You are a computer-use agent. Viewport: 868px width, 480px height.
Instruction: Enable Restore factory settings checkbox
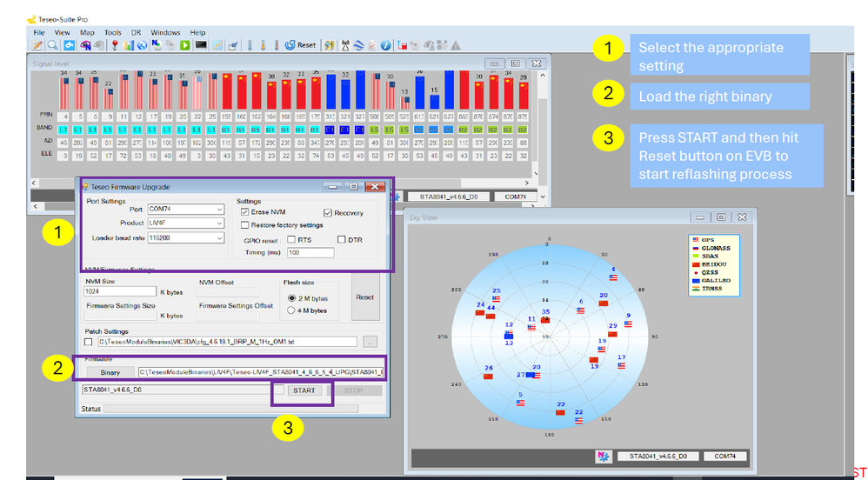pyautogui.click(x=244, y=225)
